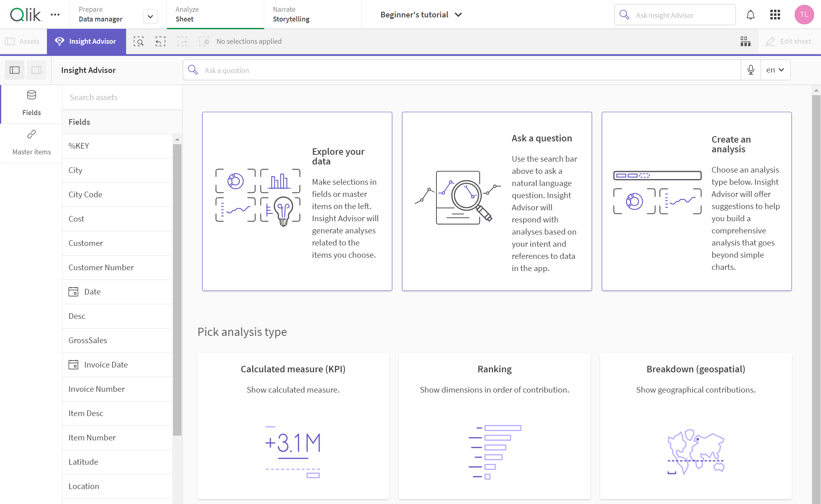Click the notifications bell icon
The height and width of the screenshot is (504, 821).
point(750,15)
